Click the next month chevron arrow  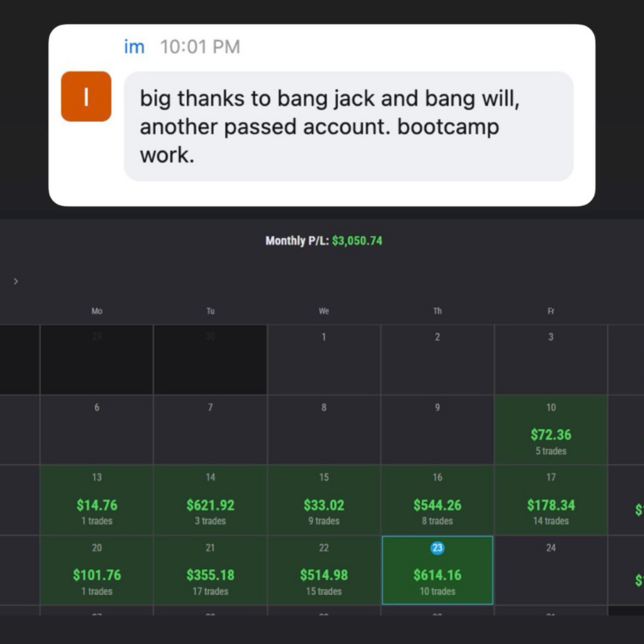(x=16, y=281)
